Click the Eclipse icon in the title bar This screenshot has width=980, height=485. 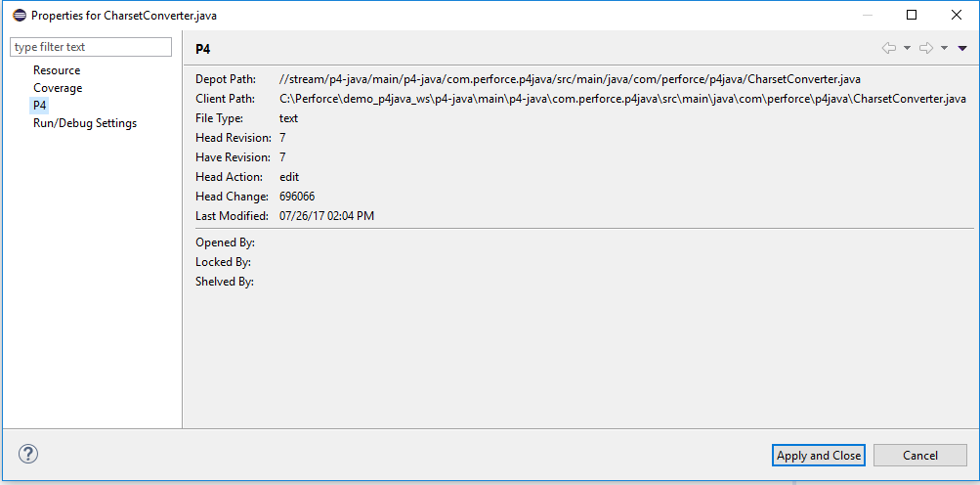pos(19,15)
